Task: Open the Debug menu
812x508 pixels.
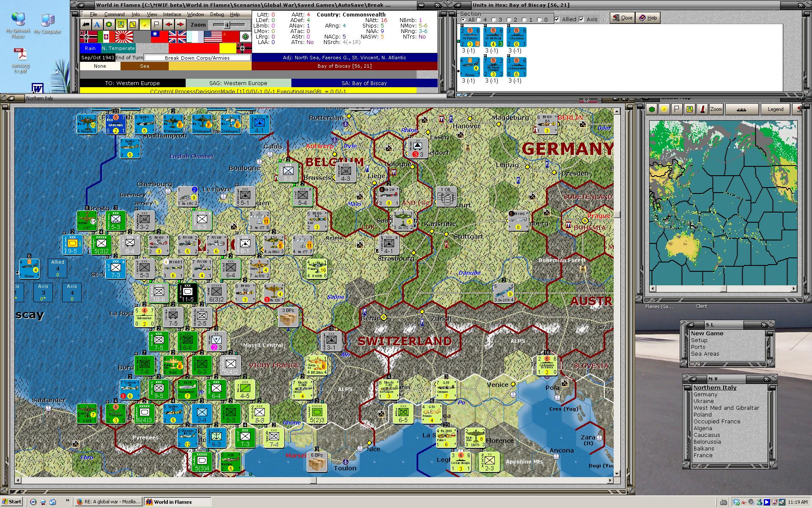Action: 217,14
